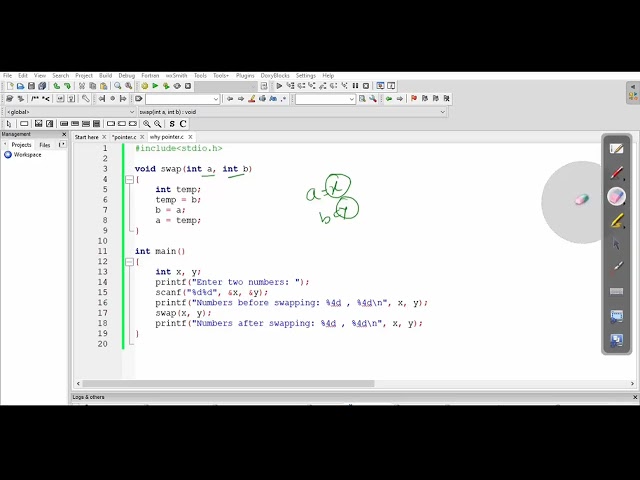
Task: Click the text highlight marker icon
Action: coord(252,98)
